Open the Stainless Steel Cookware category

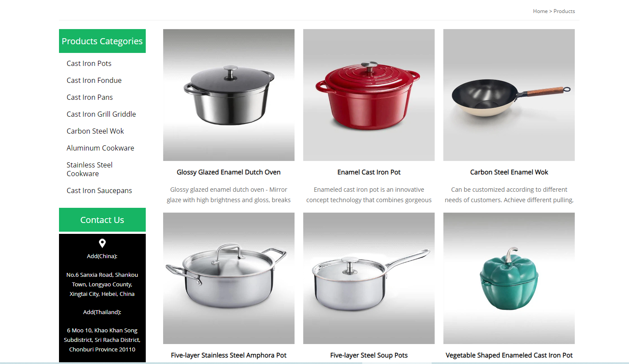click(x=90, y=169)
